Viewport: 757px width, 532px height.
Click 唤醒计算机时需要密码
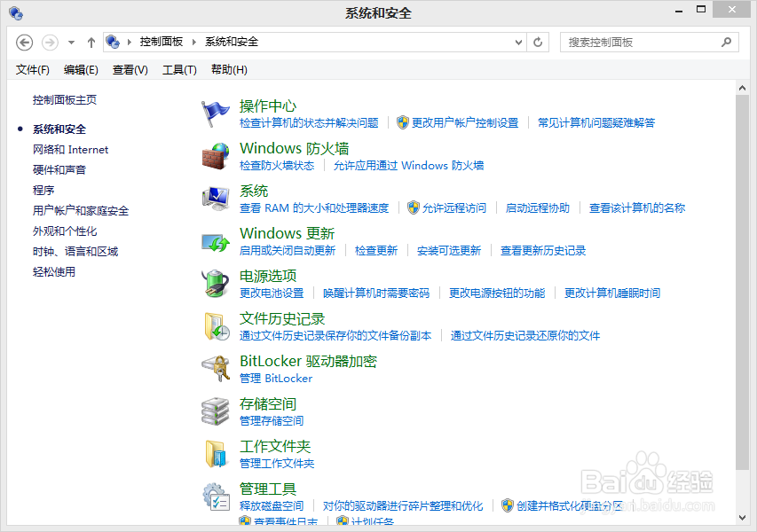(376, 293)
